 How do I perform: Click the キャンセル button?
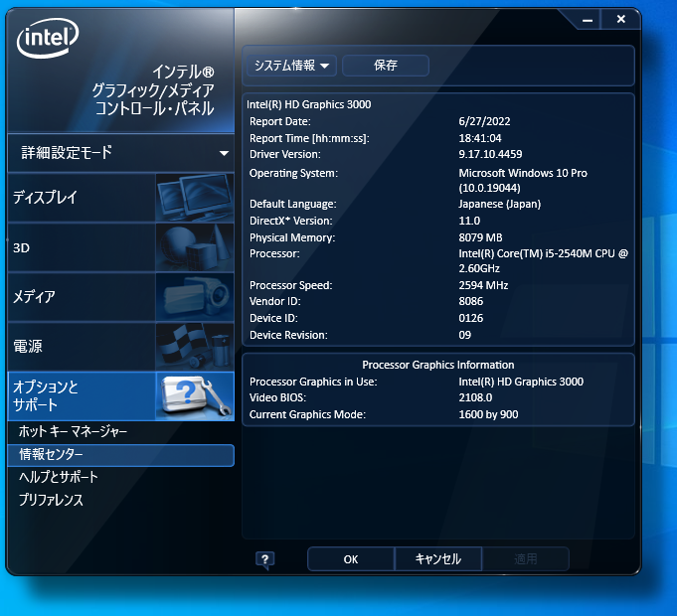[x=437, y=559]
